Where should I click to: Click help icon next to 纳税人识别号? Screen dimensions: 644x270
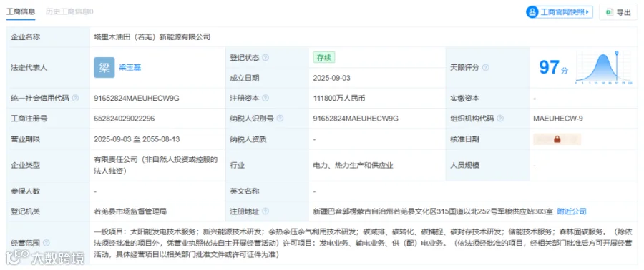click(280, 119)
